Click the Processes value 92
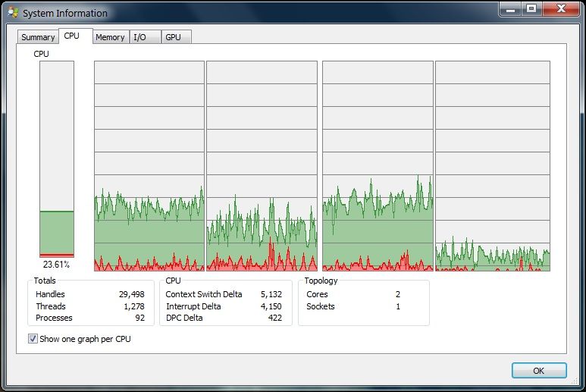 click(139, 318)
